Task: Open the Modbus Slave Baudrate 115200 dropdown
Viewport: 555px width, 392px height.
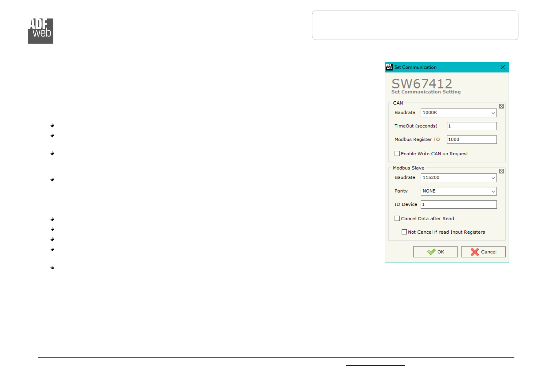Action: [458, 177]
